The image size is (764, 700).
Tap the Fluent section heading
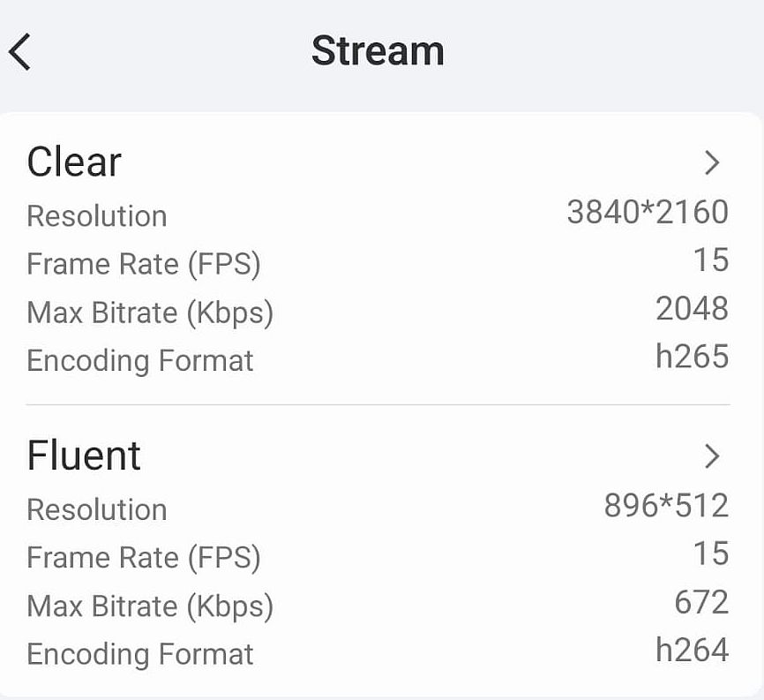(x=84, y=455)
